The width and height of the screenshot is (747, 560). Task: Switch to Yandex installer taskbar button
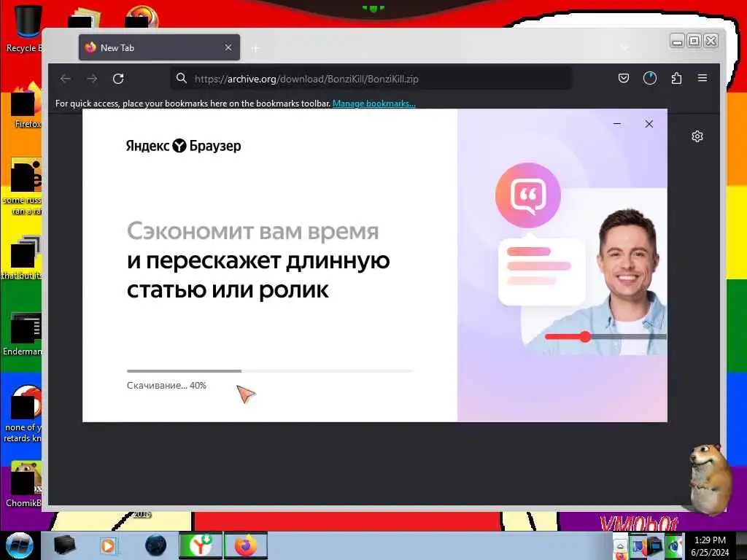(200, 545)
